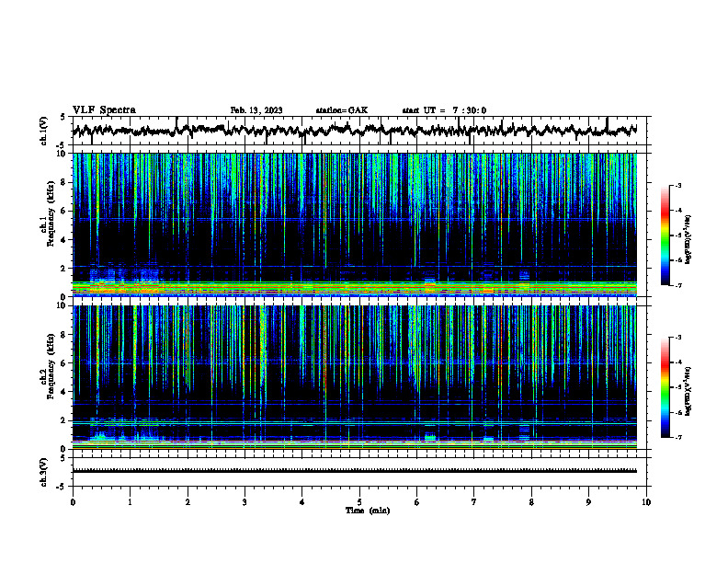This screenshot has width=728, height=563.
Task: Click the 0 minute tick on the time axis
Action: click(x=73, y=502)
